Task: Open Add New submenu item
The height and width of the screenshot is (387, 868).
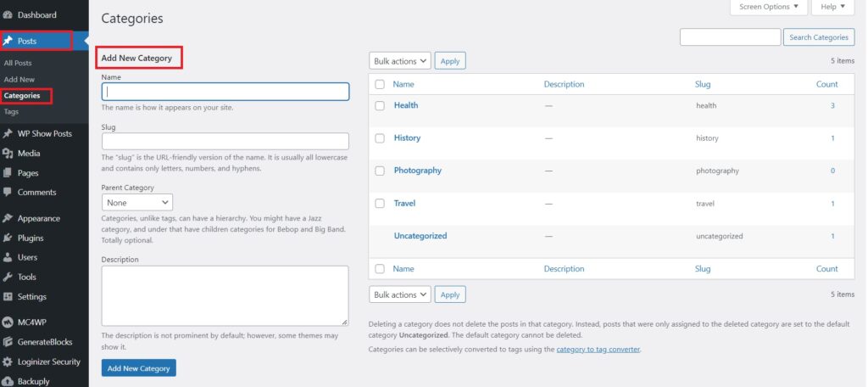Action: [x=19, y=79]
